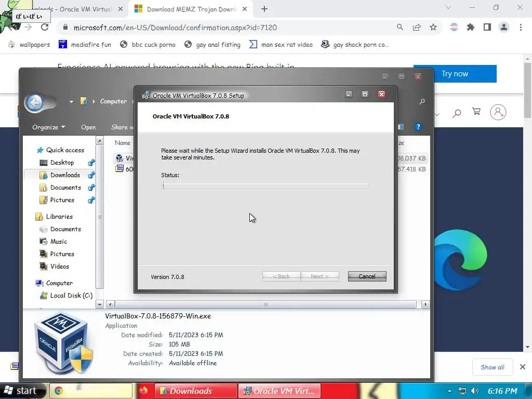Click the volume speaker tray icon
Image resolution: width=532 pixels, height=399 pixels.
click(475, 391)
